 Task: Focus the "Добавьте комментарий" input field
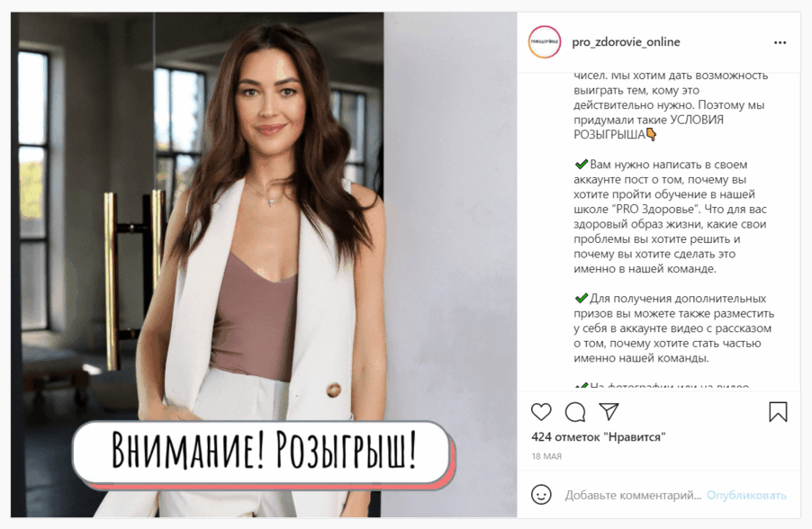pos(633,495)
